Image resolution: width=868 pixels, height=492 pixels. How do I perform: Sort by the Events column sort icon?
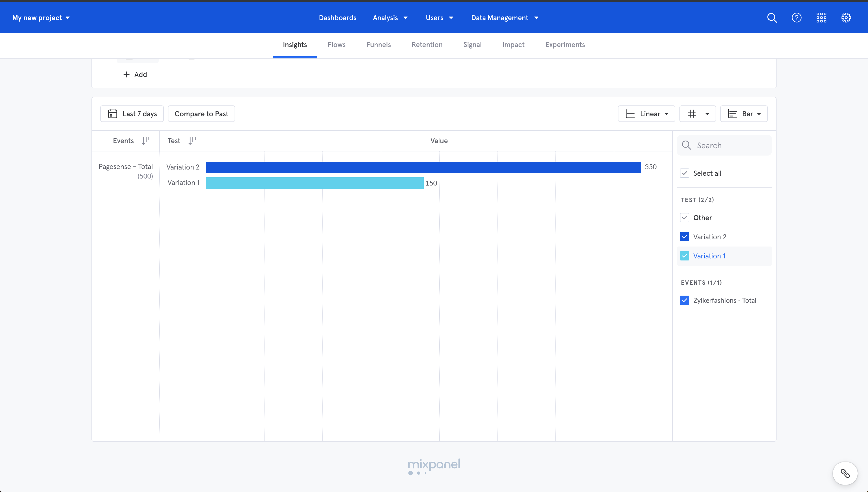click(145, 141)
